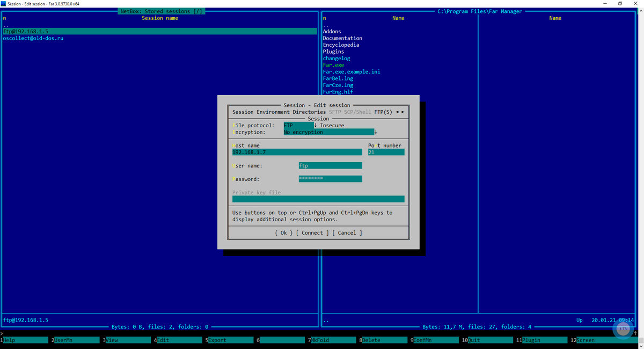Focus the User name field
Viewport: 644px width, 349px height.
330,166
